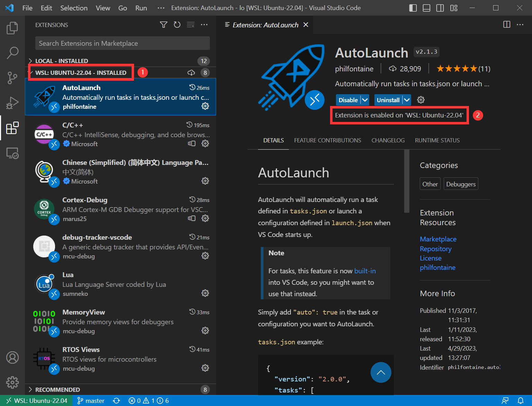The image size is (532, 406).
Task: Open File menu
Action: point(27,8)
